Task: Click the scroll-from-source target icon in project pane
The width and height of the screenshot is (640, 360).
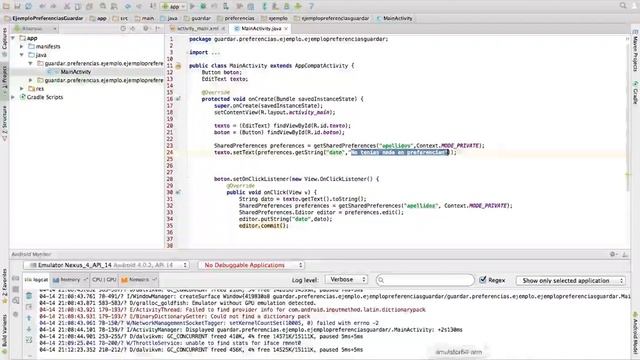Action: point(123,29)
